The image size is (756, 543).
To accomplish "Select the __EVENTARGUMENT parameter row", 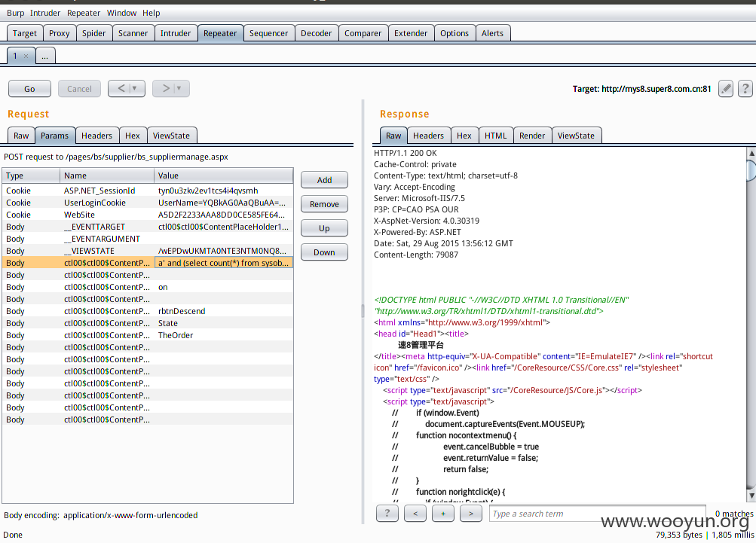I will tap(148, 239).
